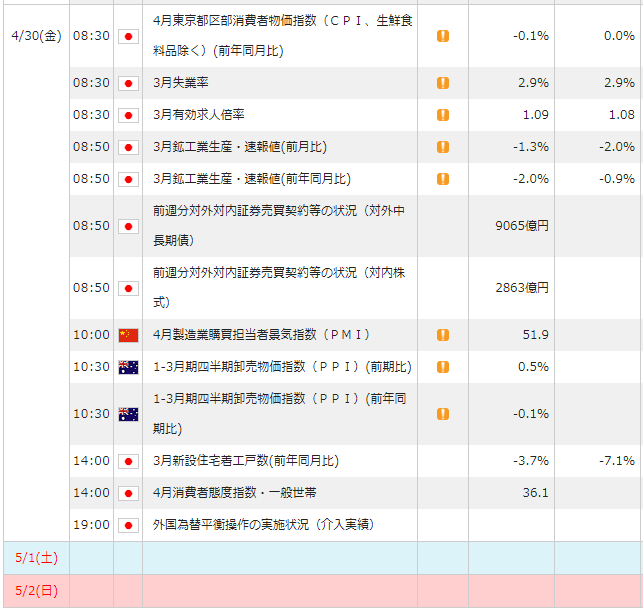Click the orange importance icon for China PMI
The height and width of the screenshot is (608, 643).
[x=443, y=335]
